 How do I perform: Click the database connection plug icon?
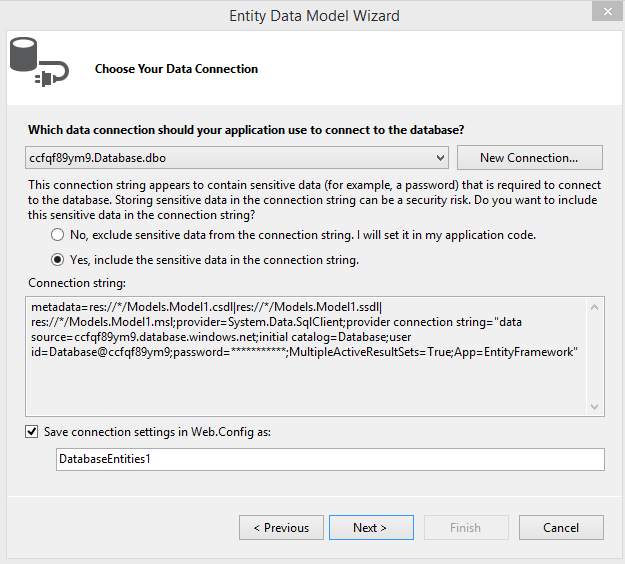39,62
